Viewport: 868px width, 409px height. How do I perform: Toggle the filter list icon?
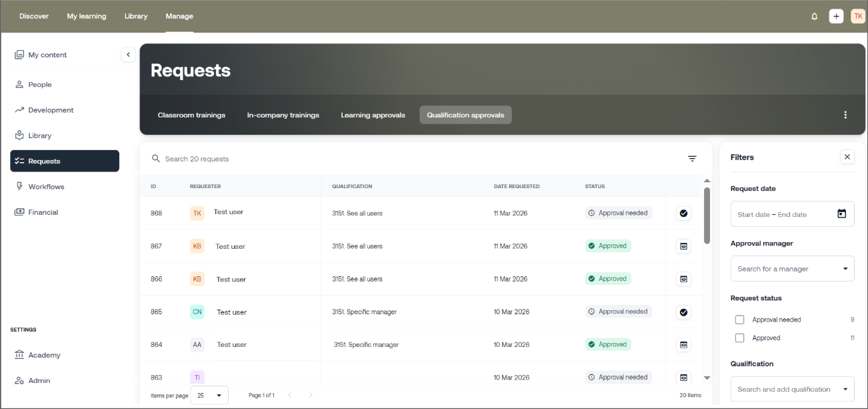pyautogui.click(x=692, y=159)
